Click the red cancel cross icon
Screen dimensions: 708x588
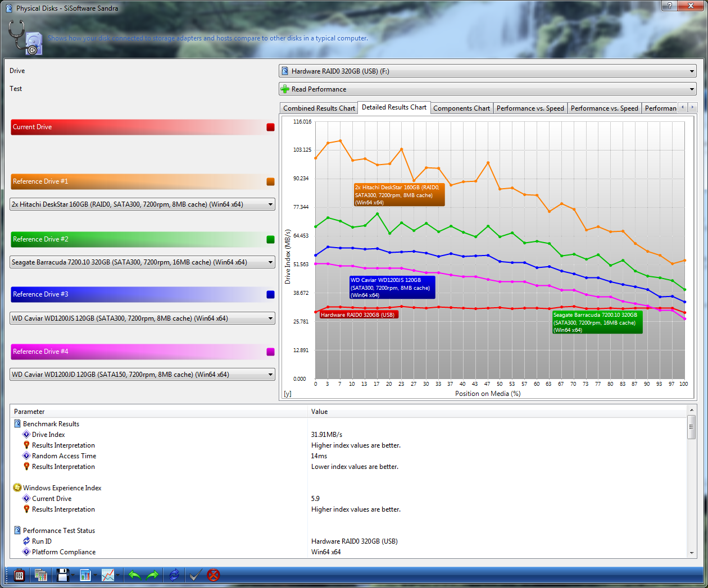click(214, 575)
